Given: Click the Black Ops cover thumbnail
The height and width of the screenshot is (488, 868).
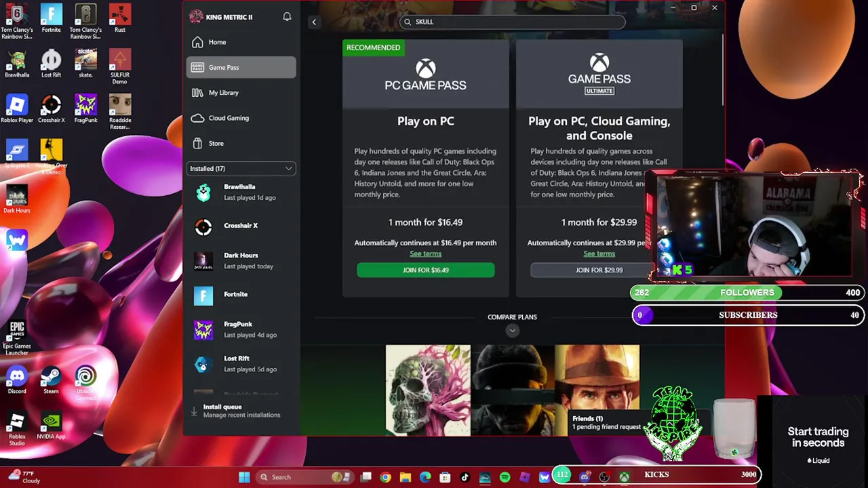Looking at the screenshot, I should [x=512, y=390].
